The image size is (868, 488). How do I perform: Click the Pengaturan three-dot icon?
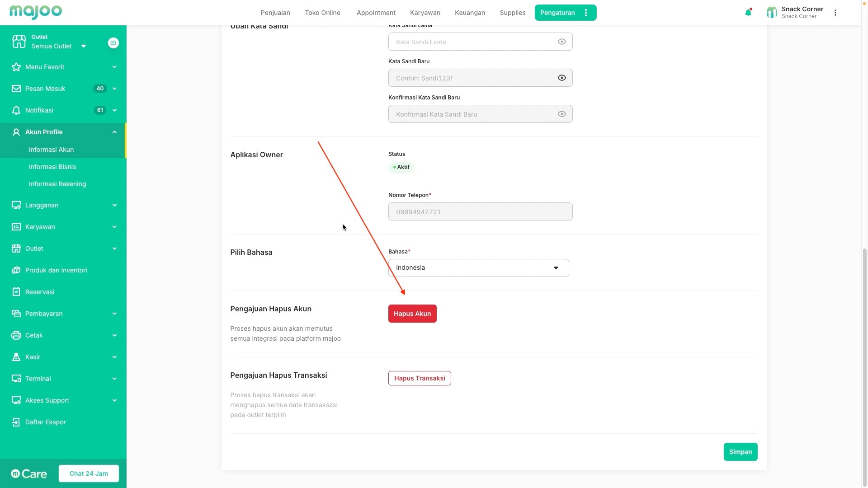(x=586, y=13)
